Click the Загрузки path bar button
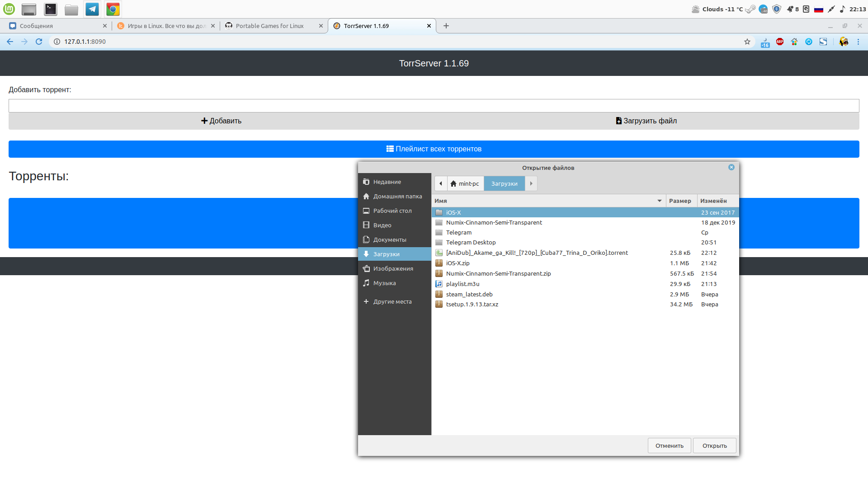 click(x=505, y=183)
